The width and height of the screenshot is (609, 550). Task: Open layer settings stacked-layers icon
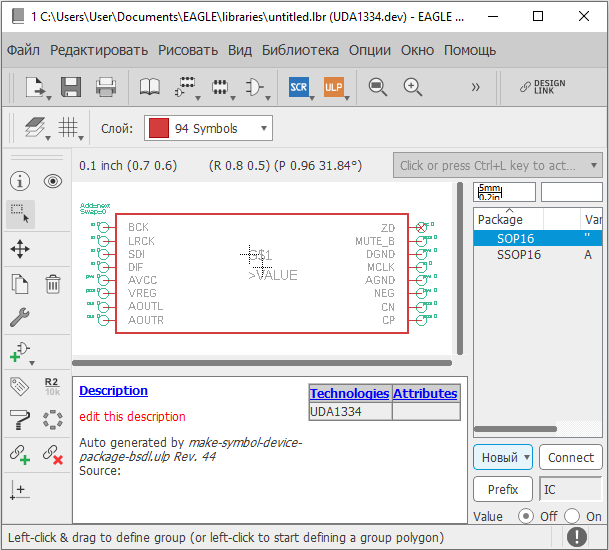point(35,127)
